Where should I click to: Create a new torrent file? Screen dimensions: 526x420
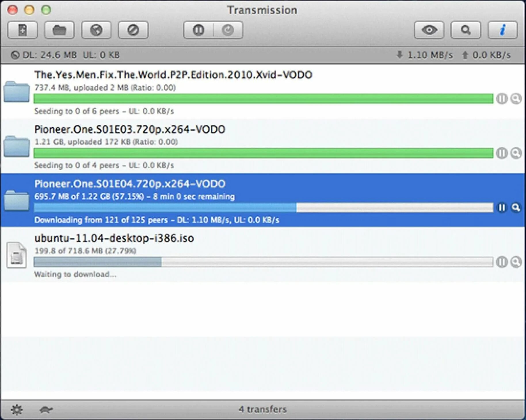[x=22, y=30]
